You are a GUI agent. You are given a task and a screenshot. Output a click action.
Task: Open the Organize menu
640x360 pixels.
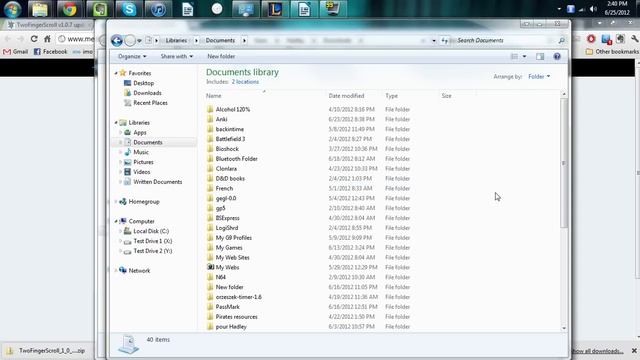[x=132, y=56]
